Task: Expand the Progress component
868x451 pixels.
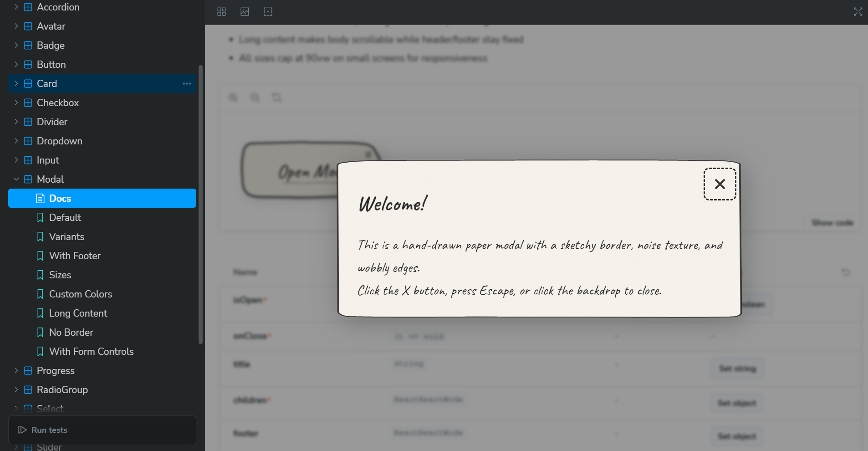Action: (16, 370)
